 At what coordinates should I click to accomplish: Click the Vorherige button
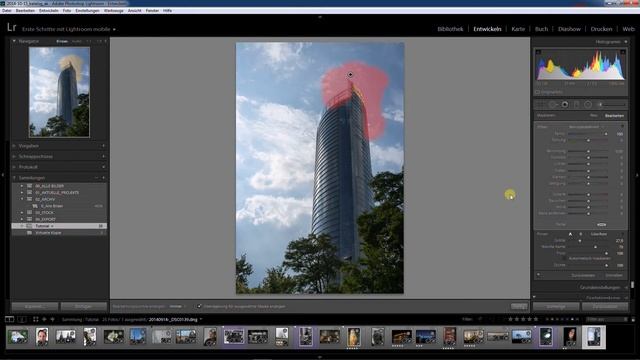[x=556, y=307]
